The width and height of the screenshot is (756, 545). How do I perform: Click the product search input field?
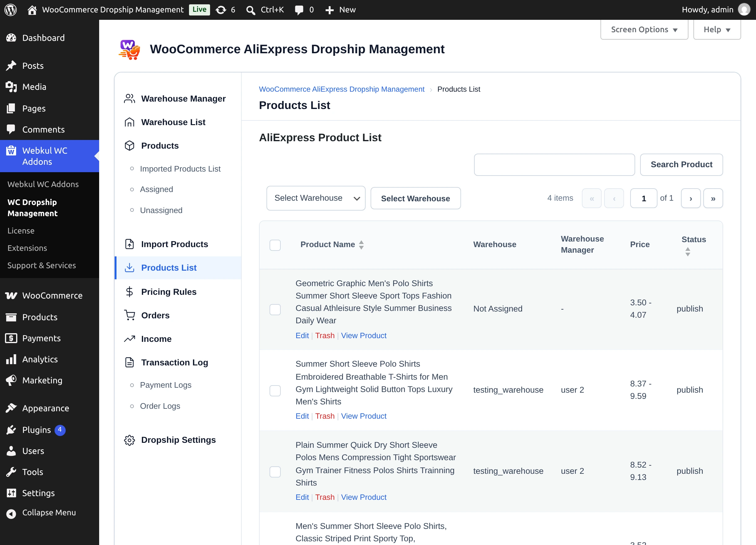click(554, 164)
